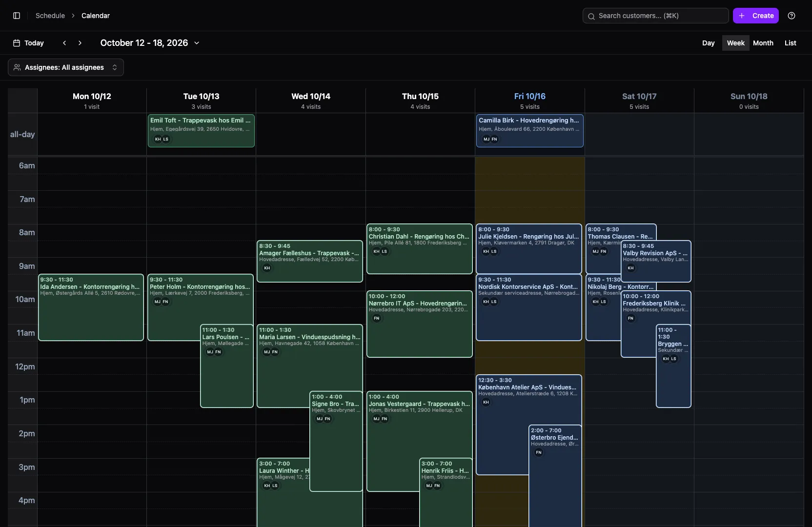Click MJ badge on Camilla Birk visit

point(487,139)
